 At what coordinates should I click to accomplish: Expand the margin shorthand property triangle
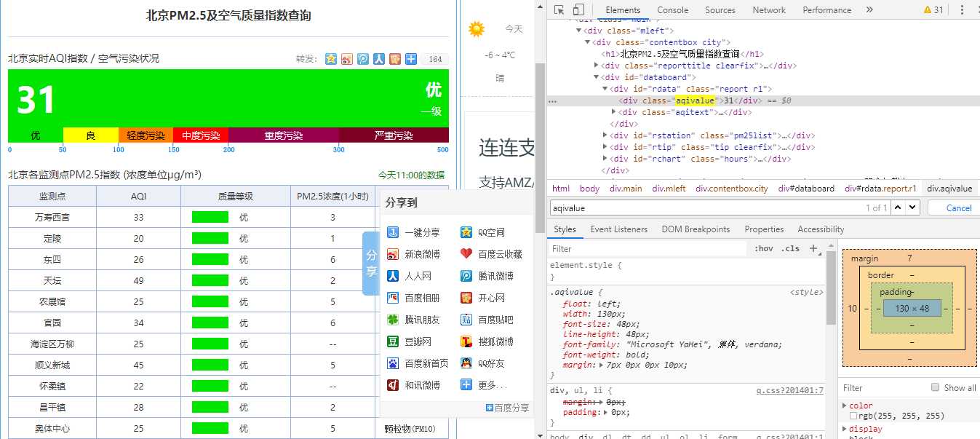(x=602, y=365)
